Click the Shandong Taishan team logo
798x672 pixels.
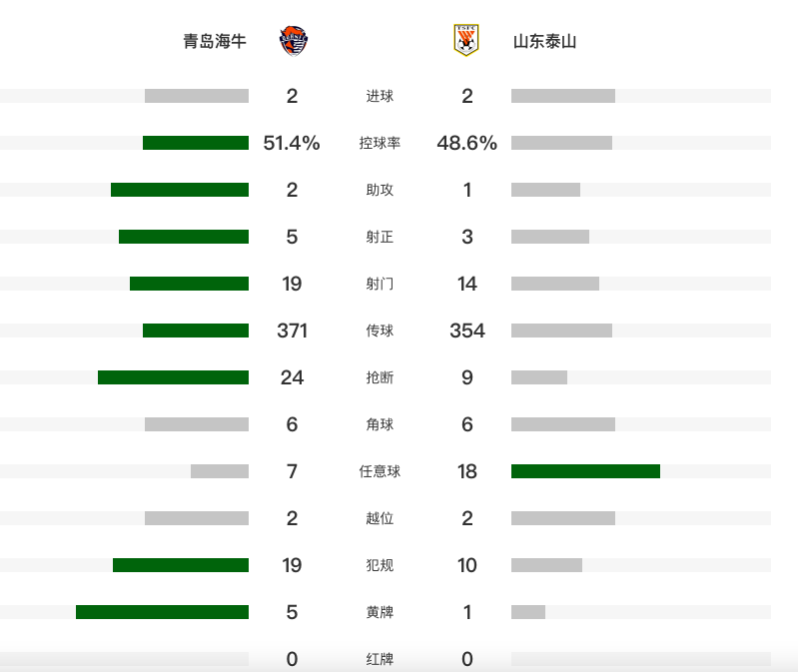[x=466, y=40]
